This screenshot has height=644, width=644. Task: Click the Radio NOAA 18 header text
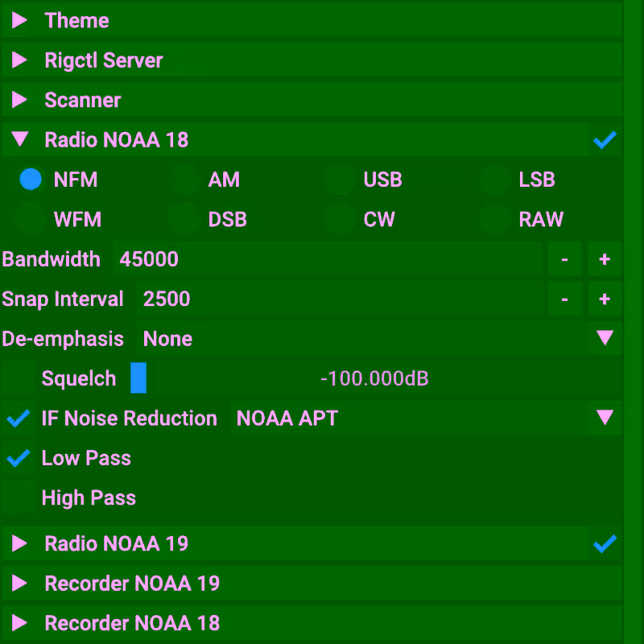pyautogui.click(x=116, y=139)
